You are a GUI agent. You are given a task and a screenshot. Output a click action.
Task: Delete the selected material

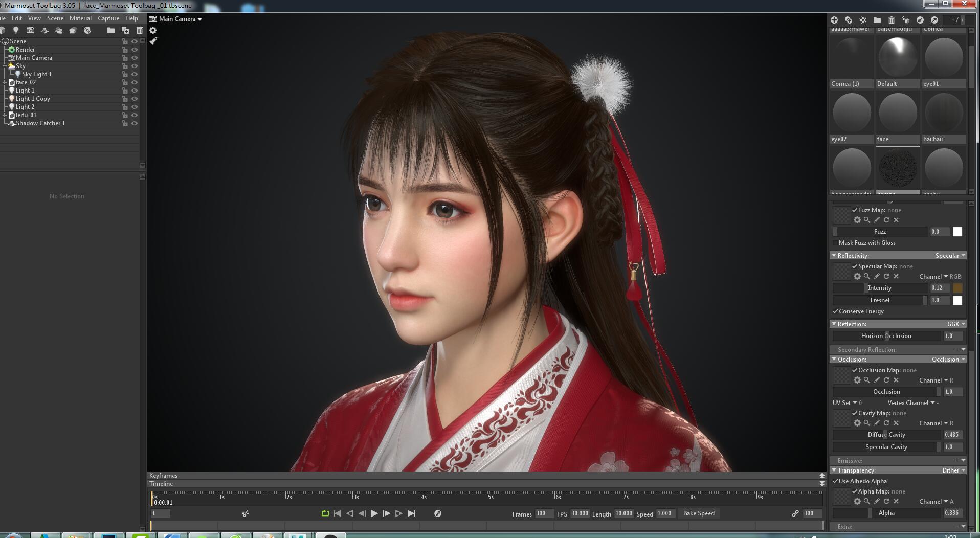click(x=892, y=20)
